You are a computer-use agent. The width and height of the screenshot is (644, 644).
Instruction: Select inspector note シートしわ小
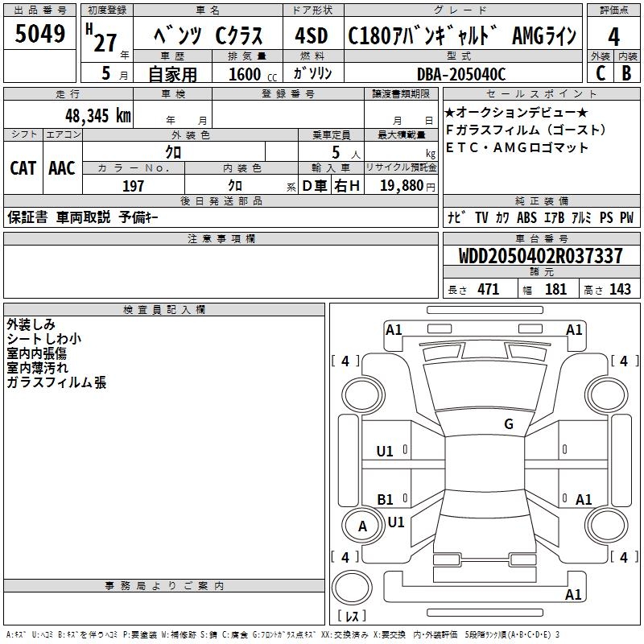click(44, 339)
